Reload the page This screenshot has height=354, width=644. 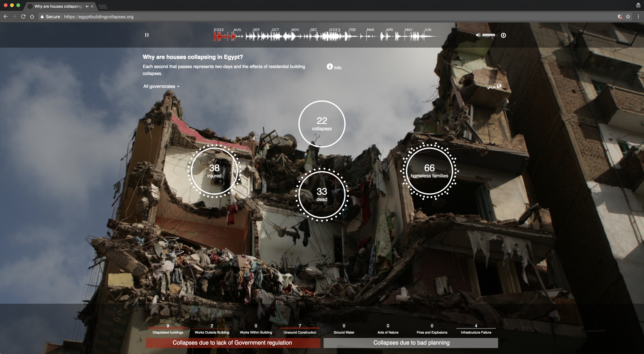(x=23, y=16)
